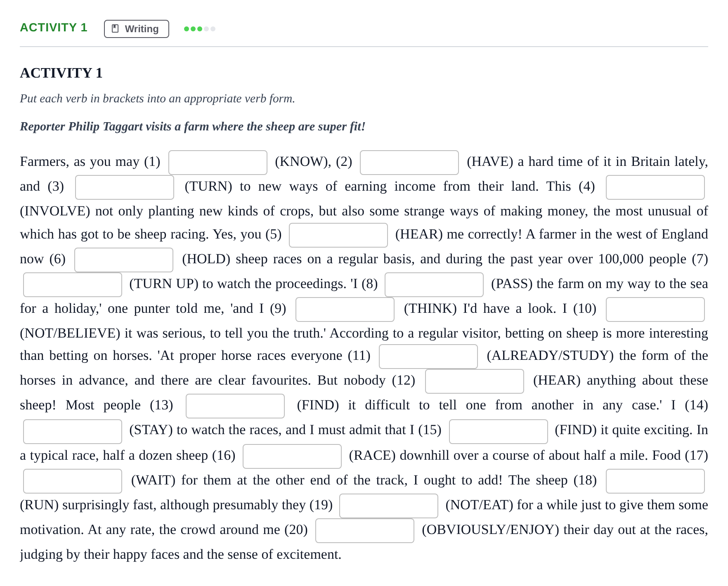
Task: Click blank 10 before (NOT/BELIEVE)
Action: click(655, 310)
